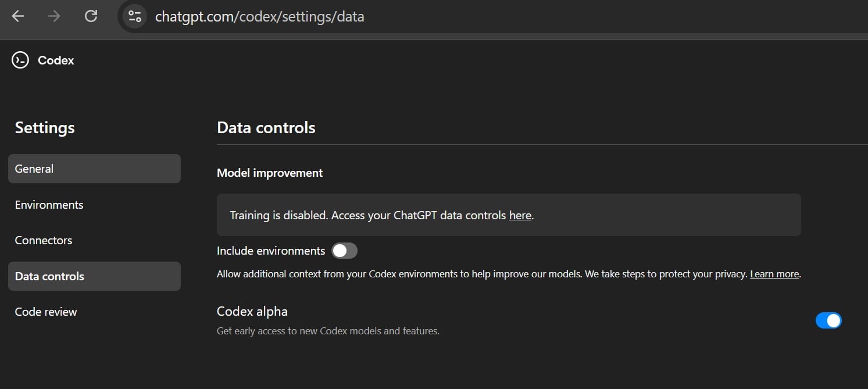Toggle early access to new Codex features
Screen dimensions: 868x389
[x=828, y=320]
